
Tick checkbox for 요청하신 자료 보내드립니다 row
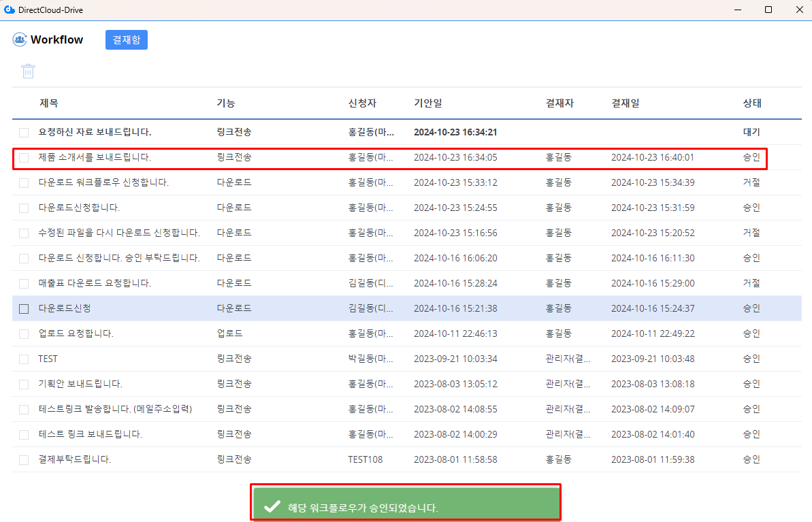[x=24, y=132]
